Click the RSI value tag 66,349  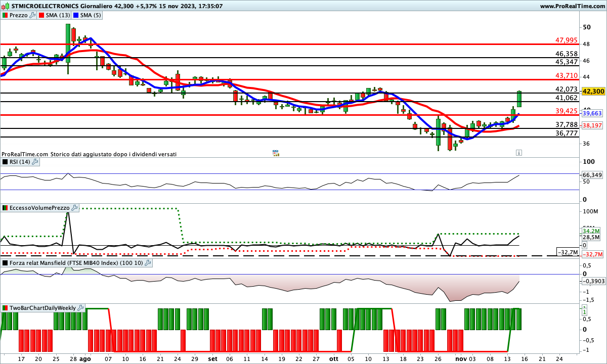click(593, 175)
